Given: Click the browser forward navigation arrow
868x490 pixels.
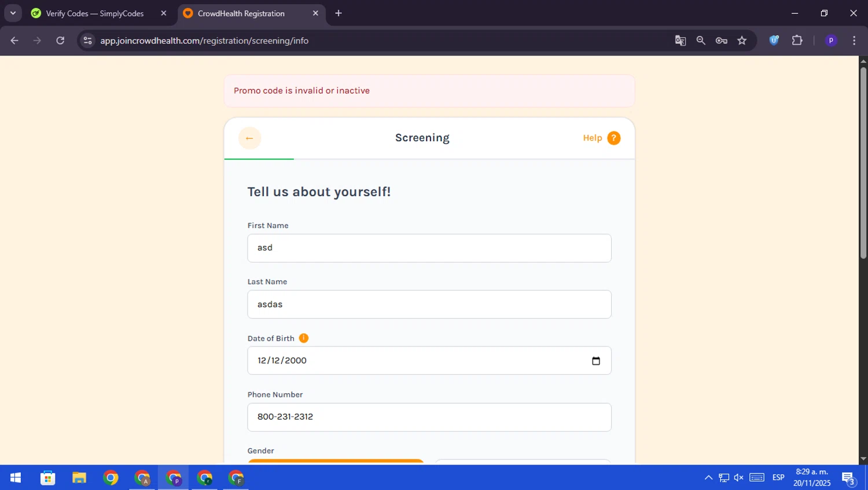Looking at the screenshot, I should 37,40.
